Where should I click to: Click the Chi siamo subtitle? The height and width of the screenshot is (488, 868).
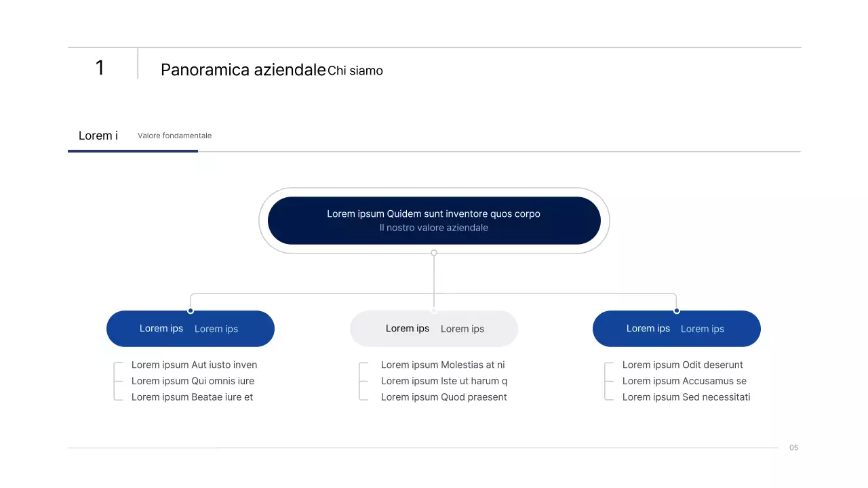355,70
